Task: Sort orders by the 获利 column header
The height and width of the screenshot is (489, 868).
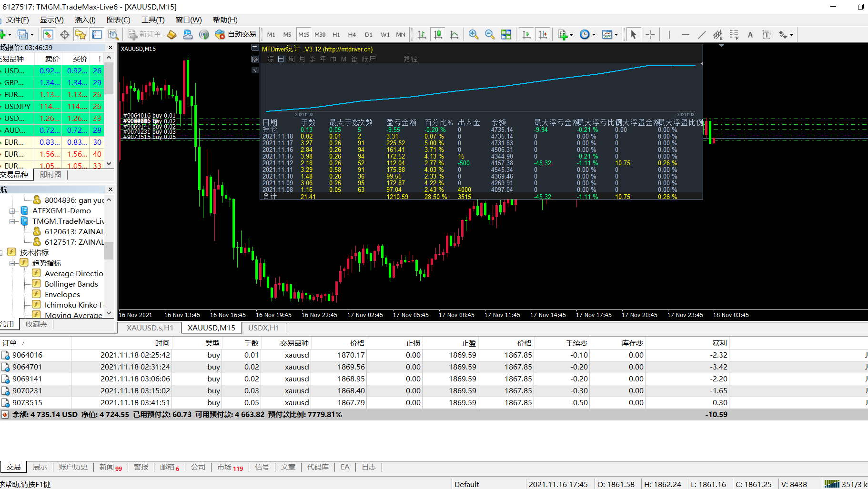Action: pyautogui.click(x=719, y=343)
